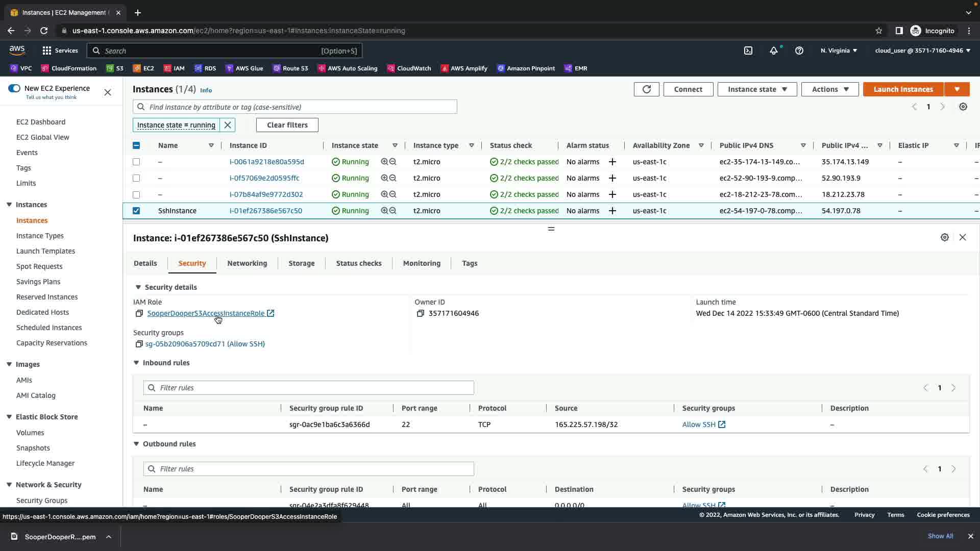This screenshot has height=551, width=980.
Task: Uncheck the SshInstance row checkbox
Action: click(x=136, y=211)
